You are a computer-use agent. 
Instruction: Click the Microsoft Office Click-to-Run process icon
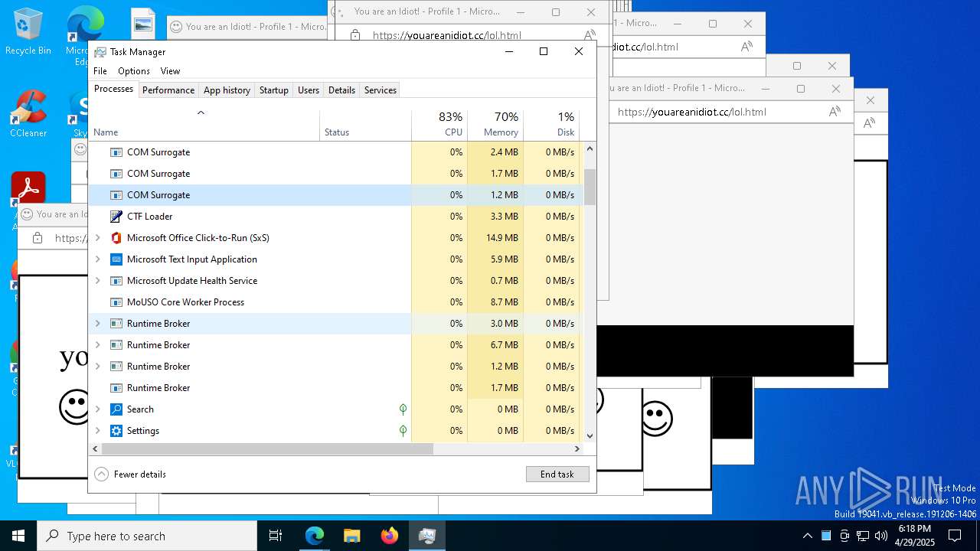116,238
